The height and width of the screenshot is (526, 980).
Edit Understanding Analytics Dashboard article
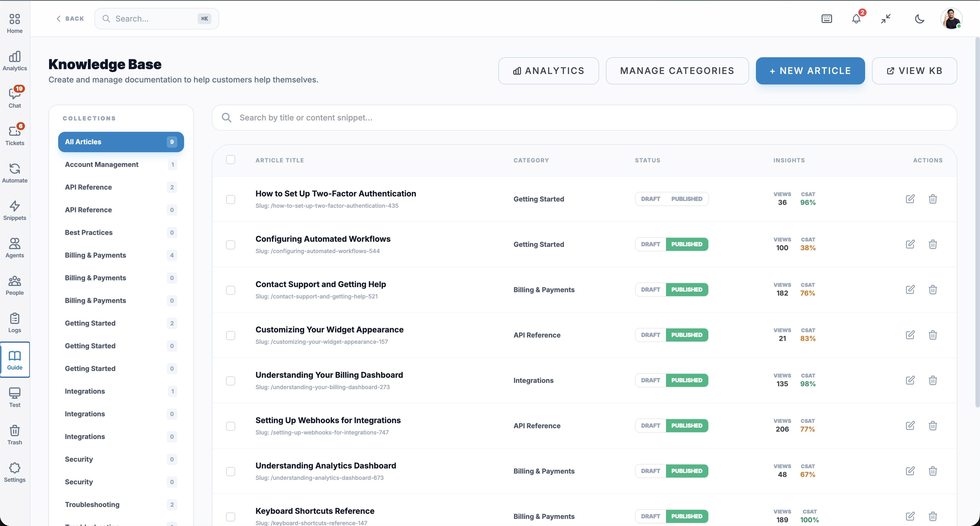(x=910, y=471)
